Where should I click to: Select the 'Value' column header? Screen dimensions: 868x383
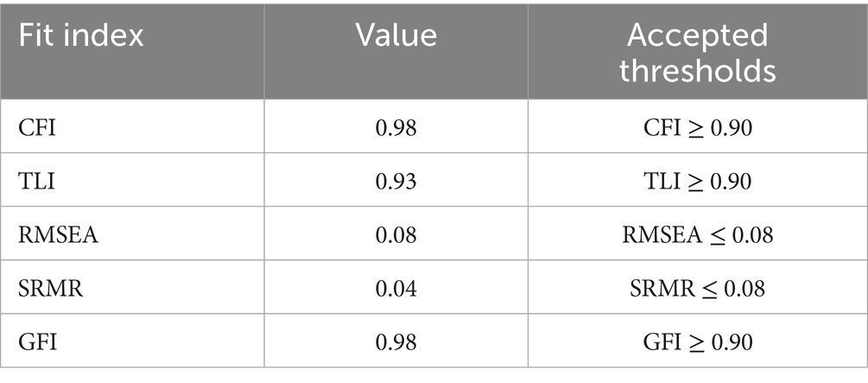[396, 37]
